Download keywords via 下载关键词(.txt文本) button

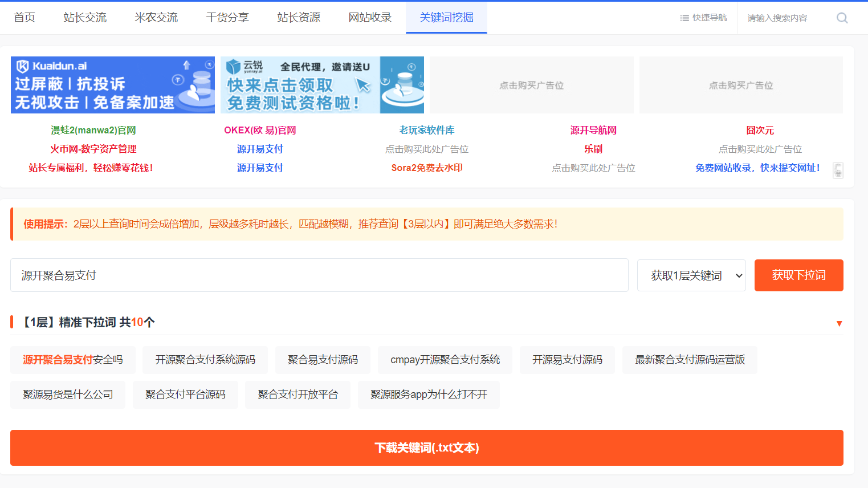tap(426, 448)
